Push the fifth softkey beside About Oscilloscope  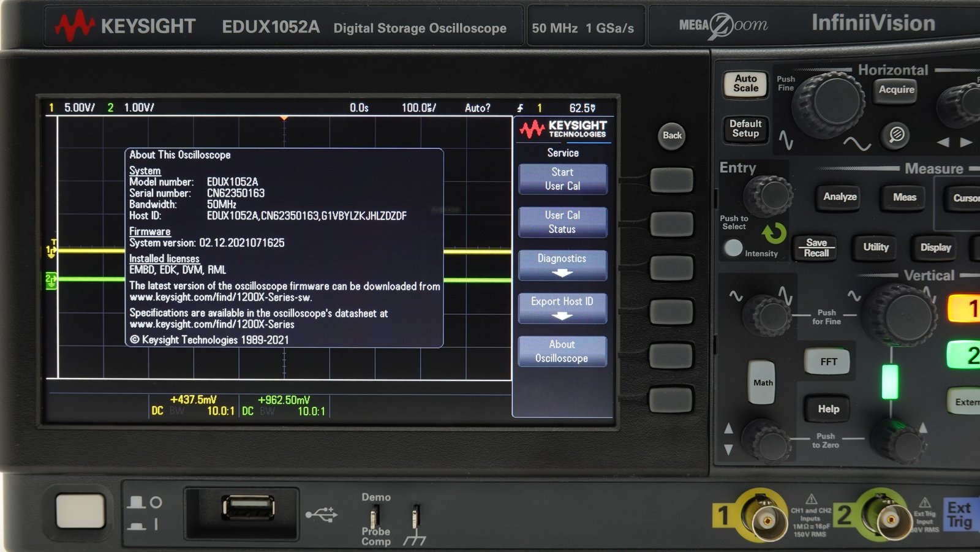[x=671, y=355]
